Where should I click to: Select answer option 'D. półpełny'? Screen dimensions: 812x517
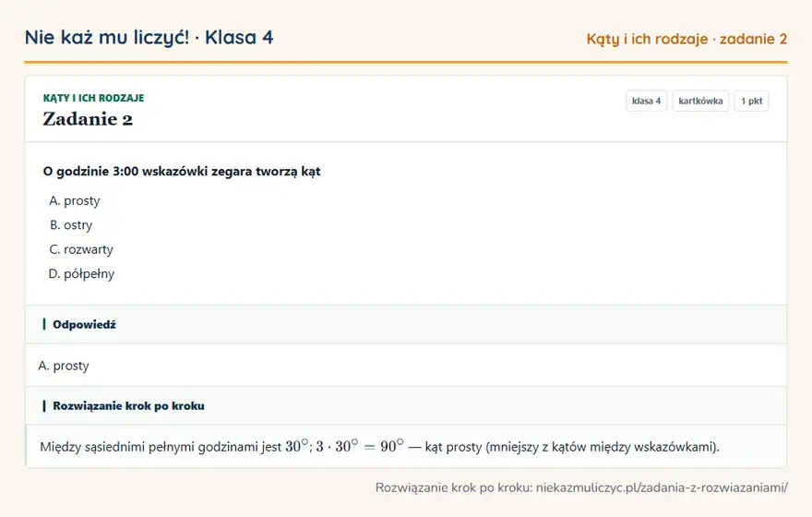coord(81,274)
